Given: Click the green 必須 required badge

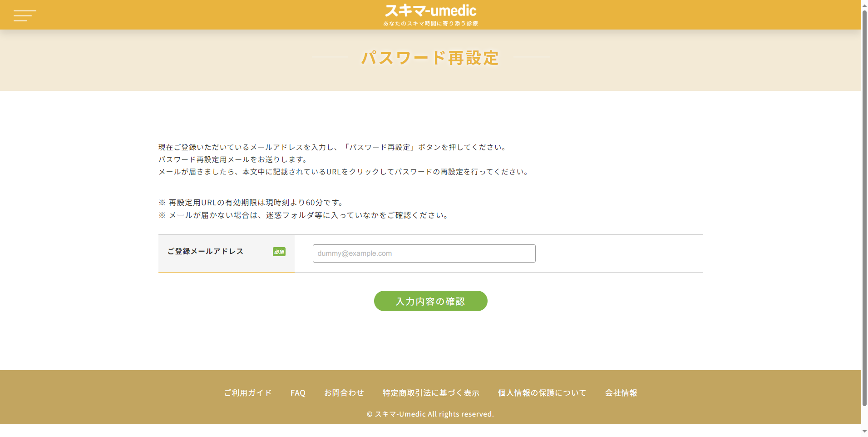Looking at the screenshot, I should coord(279,252).
